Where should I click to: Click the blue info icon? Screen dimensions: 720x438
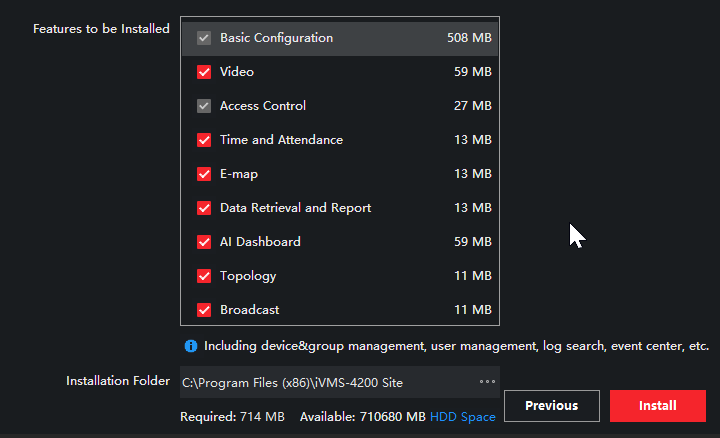tap(190, 346)
